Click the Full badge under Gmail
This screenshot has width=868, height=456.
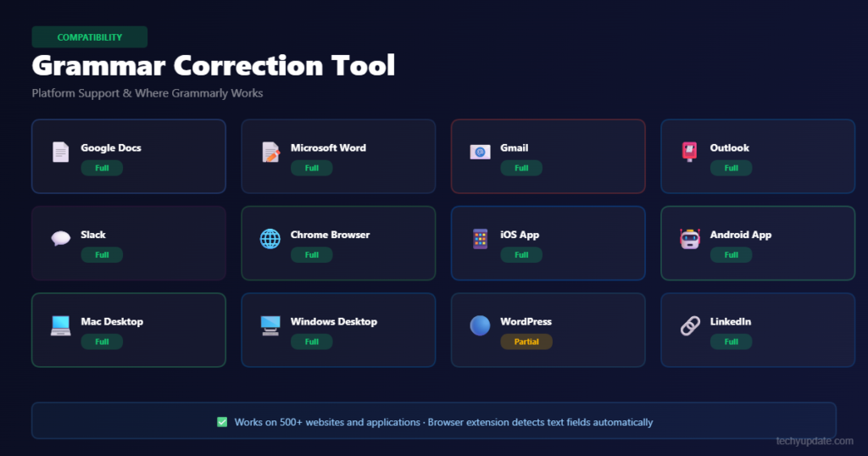point(521,168)
